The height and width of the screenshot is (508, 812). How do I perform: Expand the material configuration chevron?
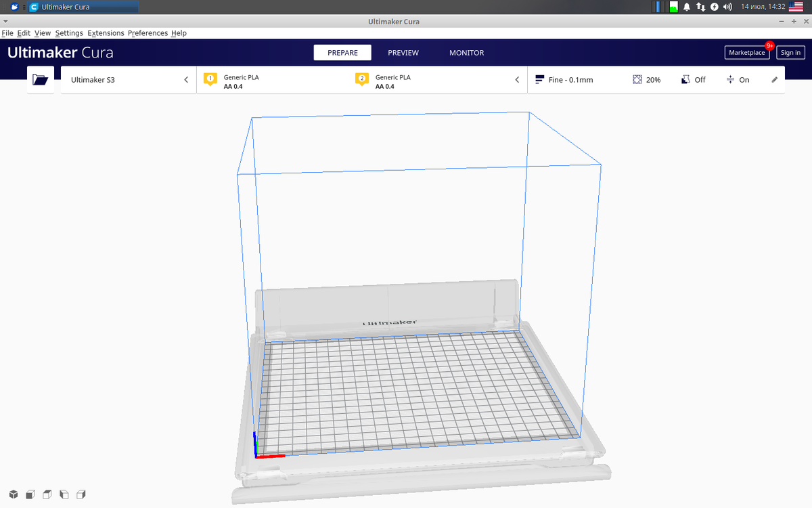(x=517, y=80)
